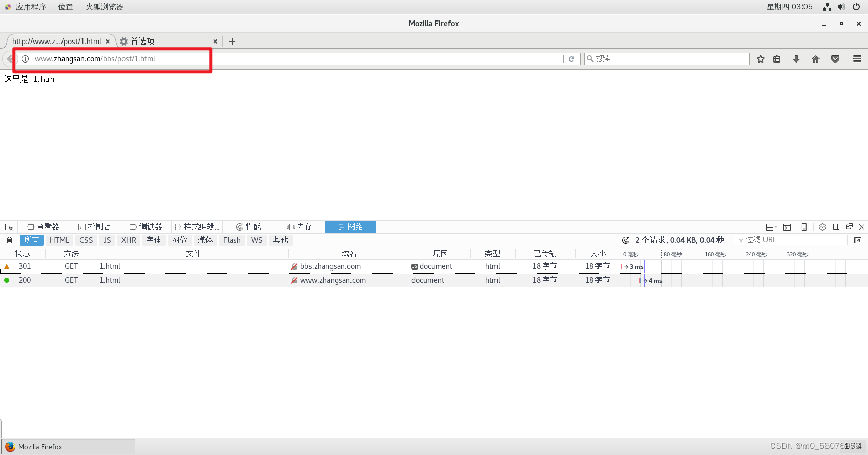
Task: Open the downloads arrow icon
Action: click(x=796, y=59)
